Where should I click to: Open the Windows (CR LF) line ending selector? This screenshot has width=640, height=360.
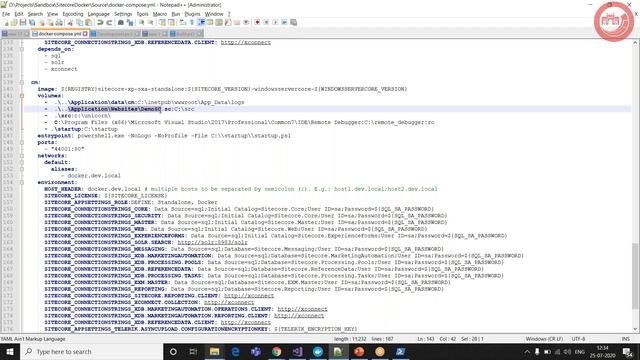pyautogui.click(x=544, y=339)
